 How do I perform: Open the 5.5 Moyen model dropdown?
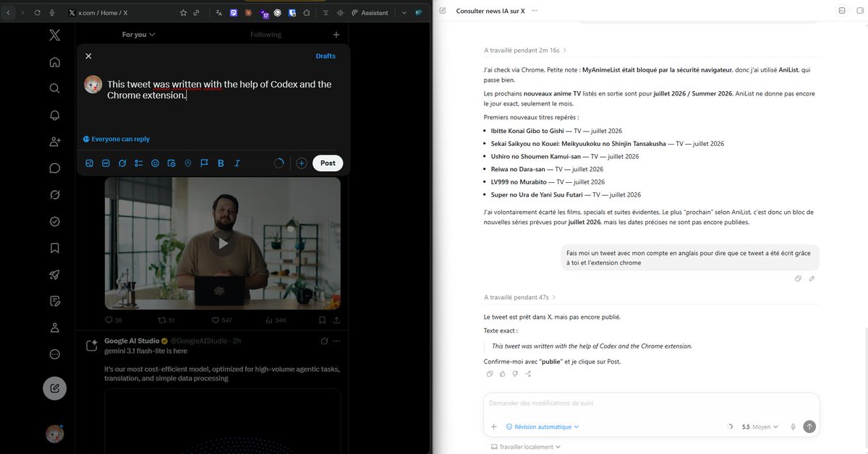[x=760, y=427]
